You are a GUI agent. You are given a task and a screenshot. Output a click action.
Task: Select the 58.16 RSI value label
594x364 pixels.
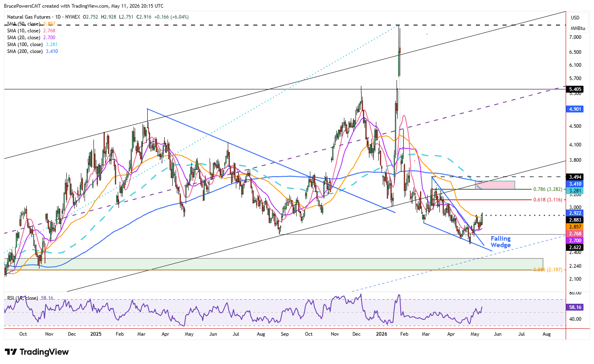pyautogui.click(x=575, y=307)
